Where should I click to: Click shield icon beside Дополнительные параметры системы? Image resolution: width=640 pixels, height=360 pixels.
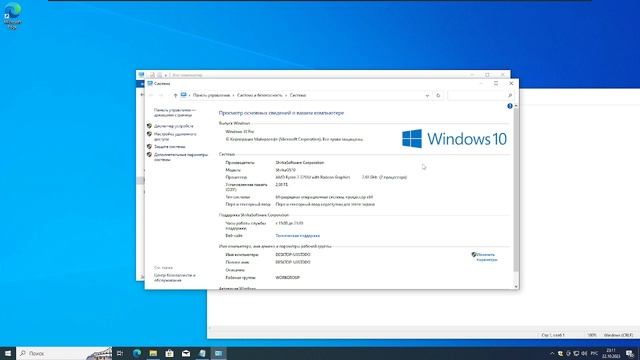click(x=149, y=155)
